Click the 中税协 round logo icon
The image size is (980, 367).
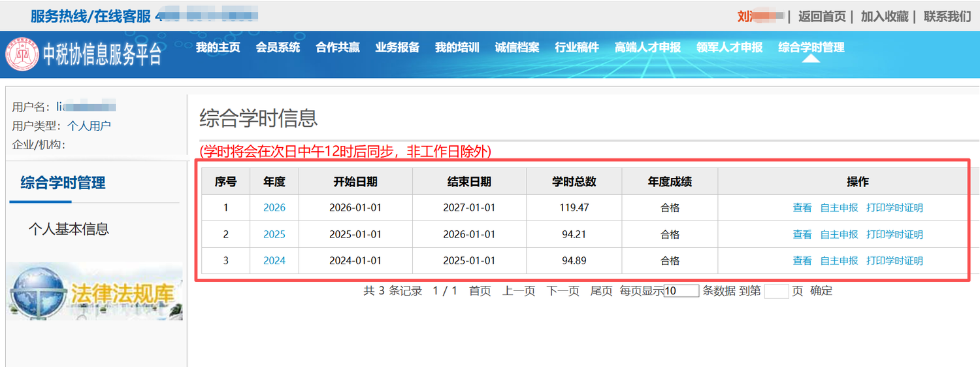[x=22, y=55]
